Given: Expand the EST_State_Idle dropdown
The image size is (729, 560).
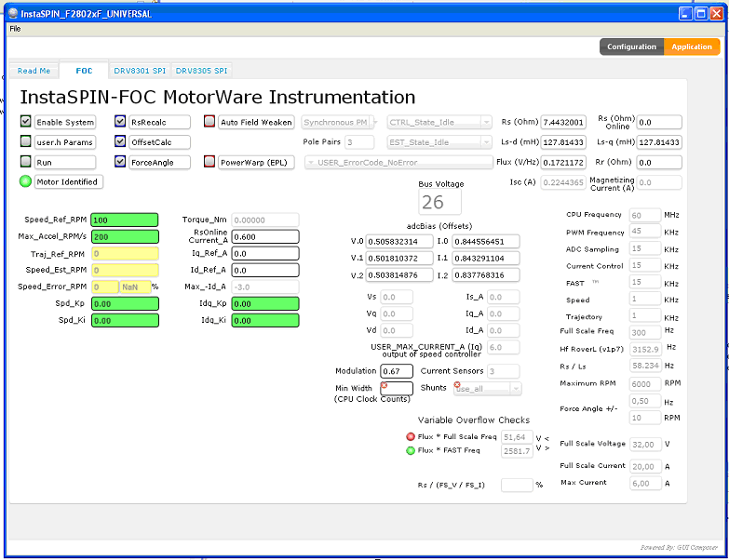Looking at the screenshot, I should (439, 142).
